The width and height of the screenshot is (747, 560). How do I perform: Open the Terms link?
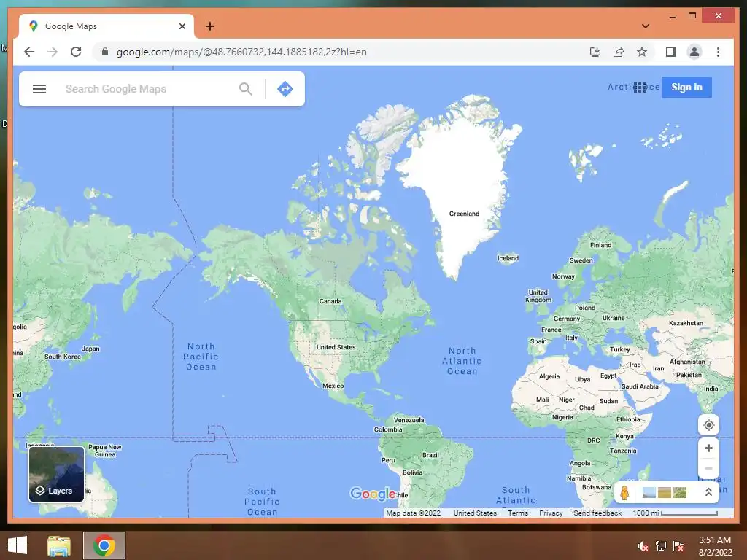tap(517, 513)
